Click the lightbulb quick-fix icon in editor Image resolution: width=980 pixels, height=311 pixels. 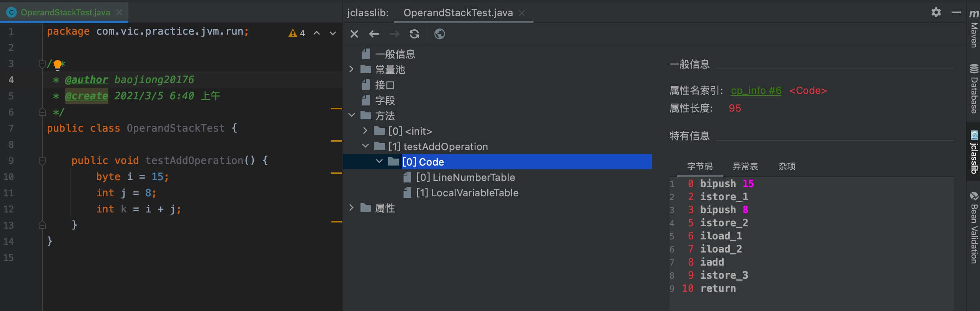(58, 65)
